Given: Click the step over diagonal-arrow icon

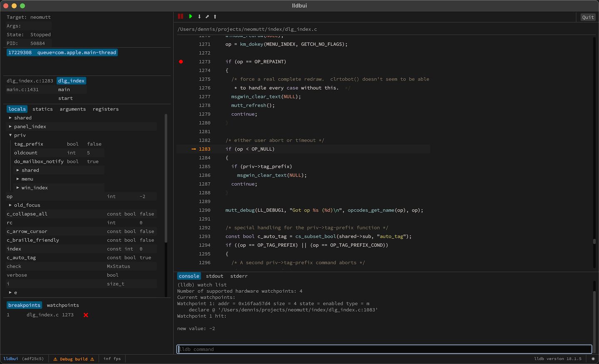Looking at the screenshot, I should [207, 17].
